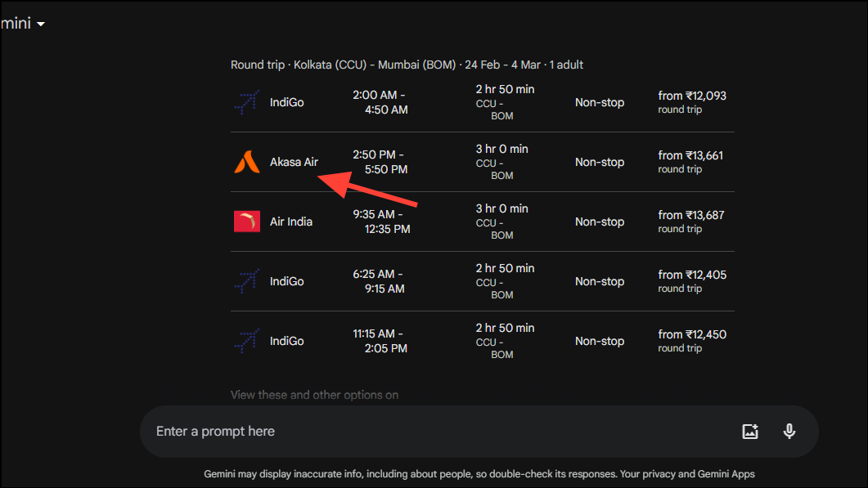
Task: Click the Akasa Air '3 hr 0 min' duration
Action: pyautogui.click(x=502, y=149)
